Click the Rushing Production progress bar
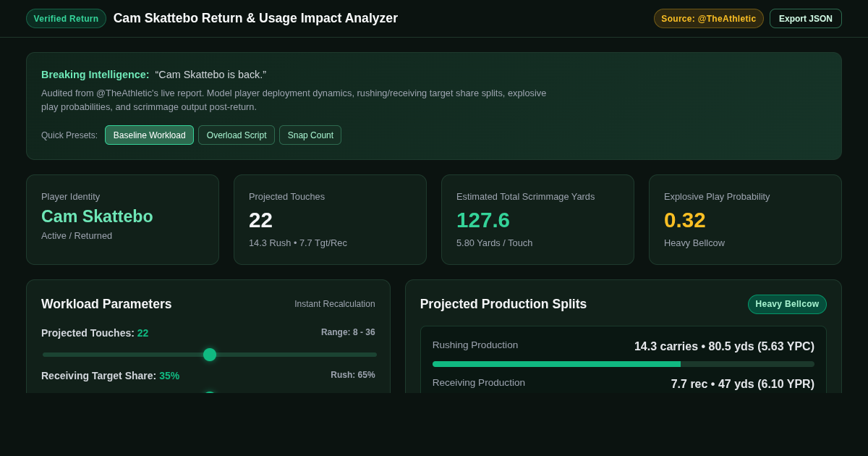This screenshot has width=868, height=456. [624, 364]
